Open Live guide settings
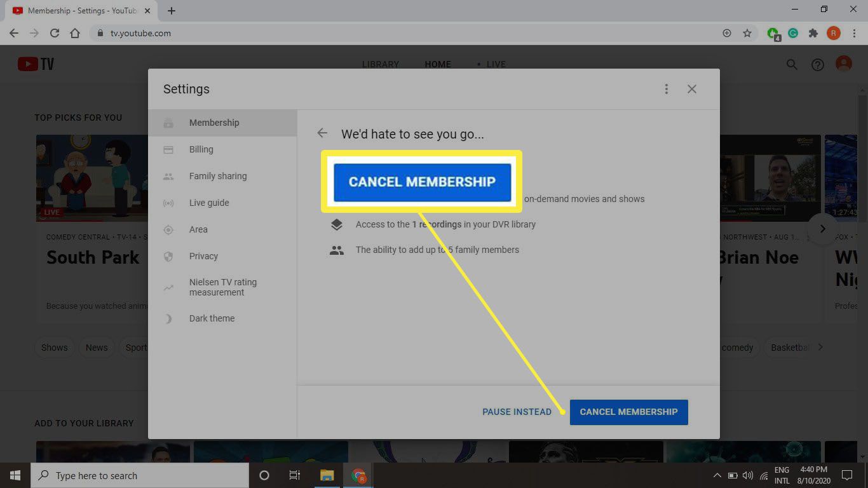The height and width of the screenshot is (488, 868). coord(222,203)
